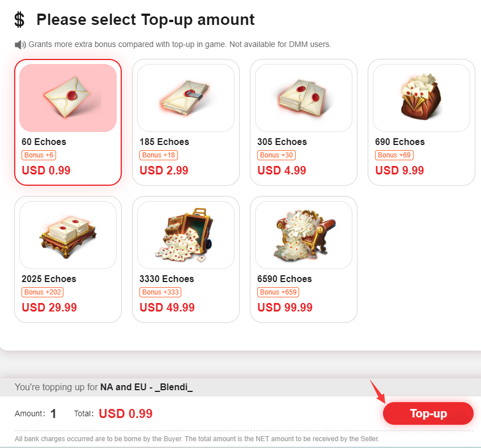Click the Top-up button
This screenshot has height=448, width=481.
pyautogui.click(x=428, y=413)
